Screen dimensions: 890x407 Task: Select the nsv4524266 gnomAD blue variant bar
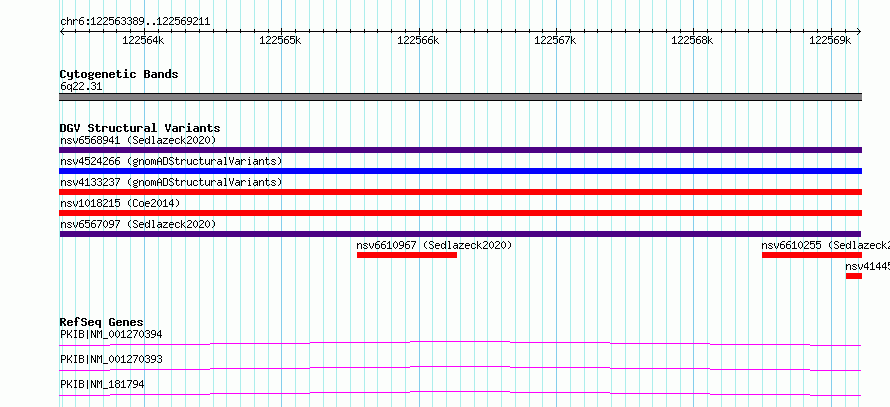[x=460, y=171]
